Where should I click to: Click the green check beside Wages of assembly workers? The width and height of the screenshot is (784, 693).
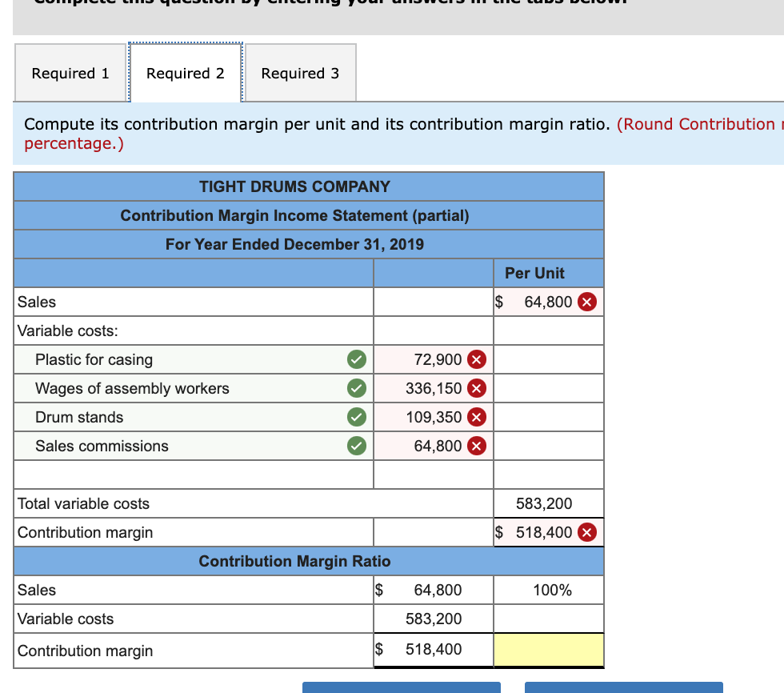pyautogui.click(x=356, y=388)
